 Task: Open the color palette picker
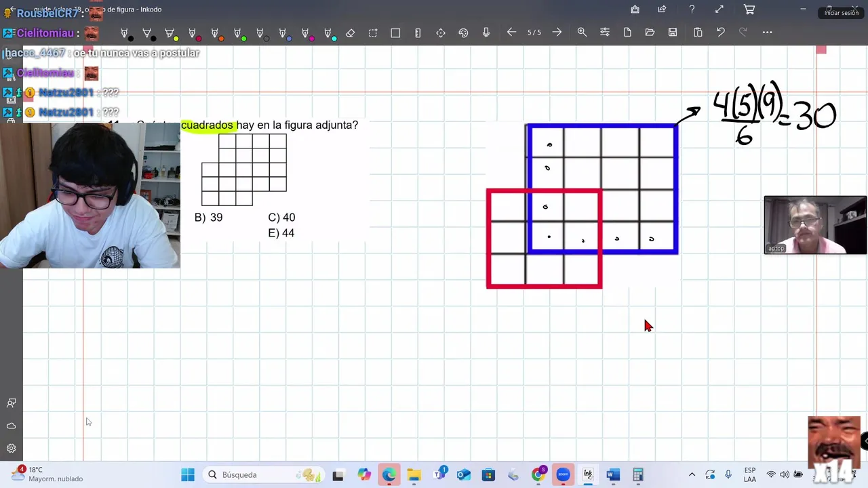pyautogui.click(x=463, y=33)
